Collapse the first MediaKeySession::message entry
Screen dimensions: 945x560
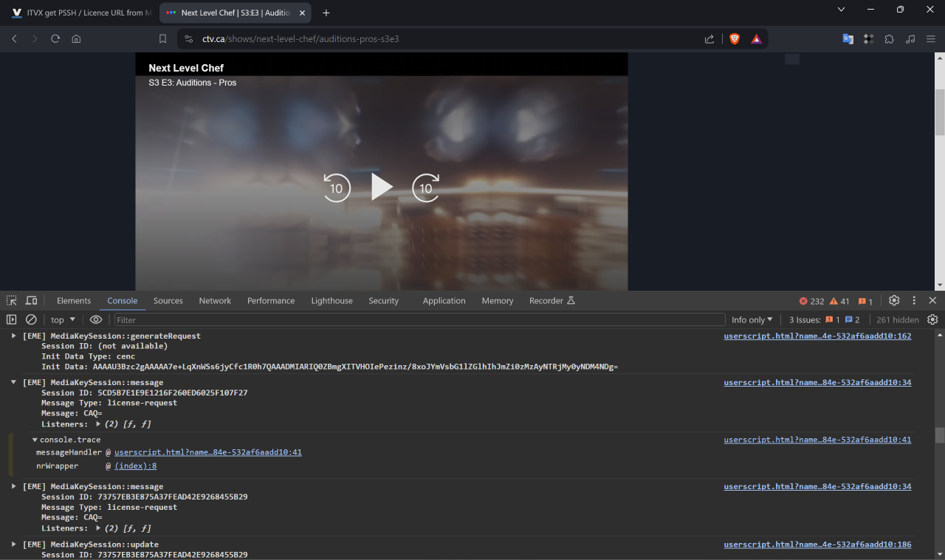tap(13, 382)
